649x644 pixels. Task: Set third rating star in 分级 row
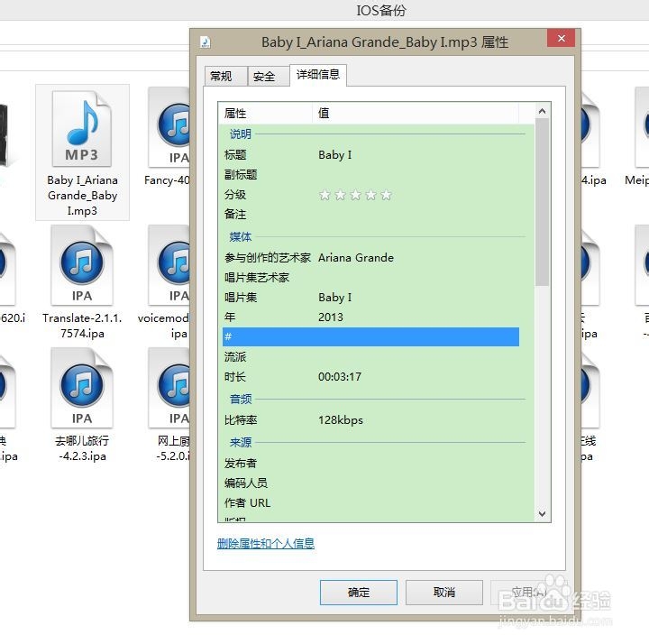(x=355, y=195)
